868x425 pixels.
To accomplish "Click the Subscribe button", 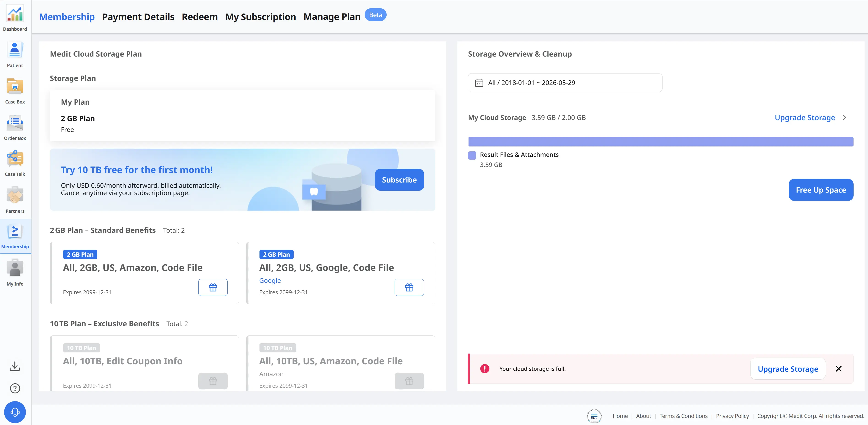I will tap(399, 180).
